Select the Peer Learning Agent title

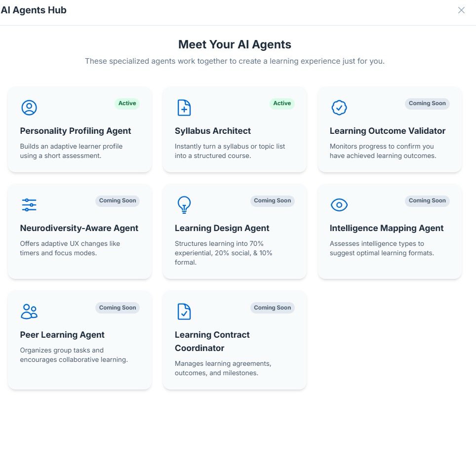tap(62, 335)
